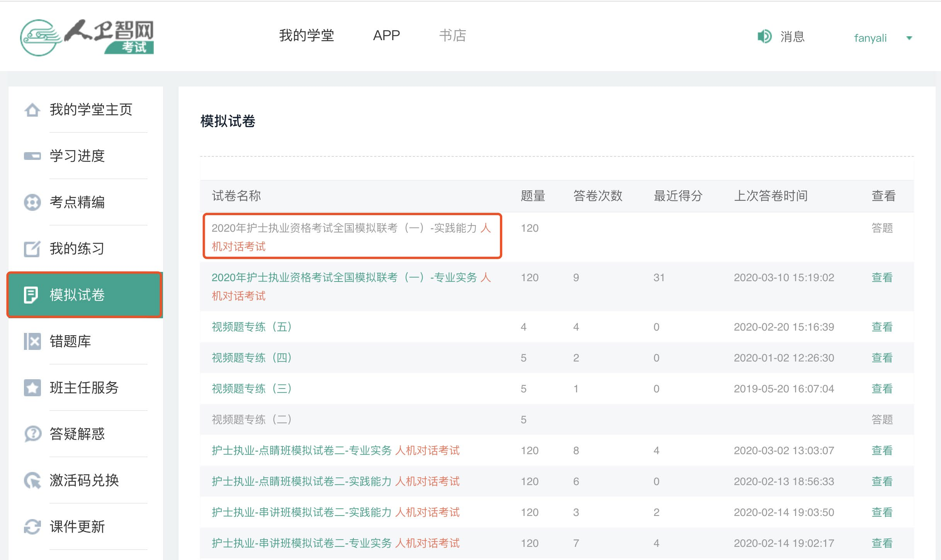Go to 书店 in the top navigation
This screenshot has height=560, width=941.
(452, 36)
